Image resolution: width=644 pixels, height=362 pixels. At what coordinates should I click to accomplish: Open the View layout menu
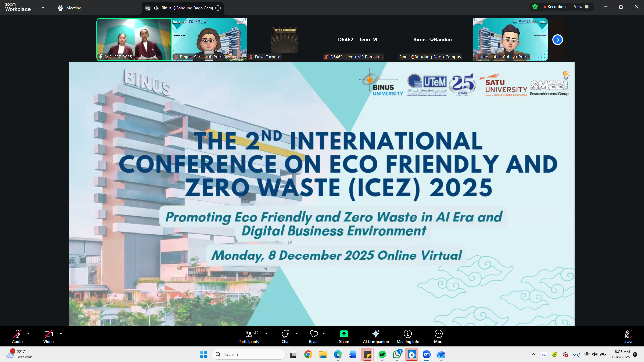581,7
